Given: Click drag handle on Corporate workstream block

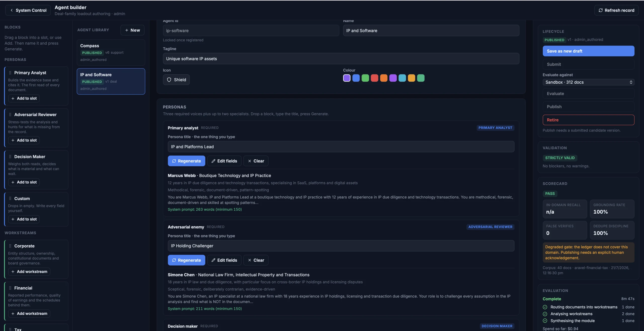Looking at the screenshot, I should click(x=10, y=246).
